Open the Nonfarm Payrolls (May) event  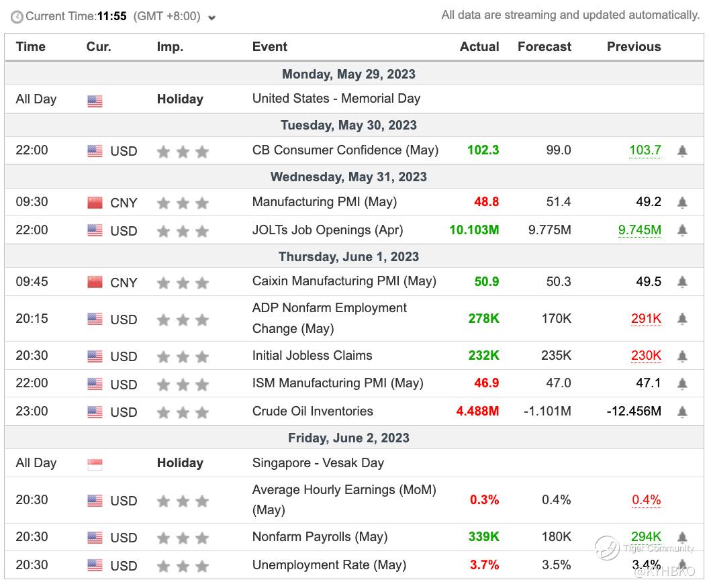320,537
